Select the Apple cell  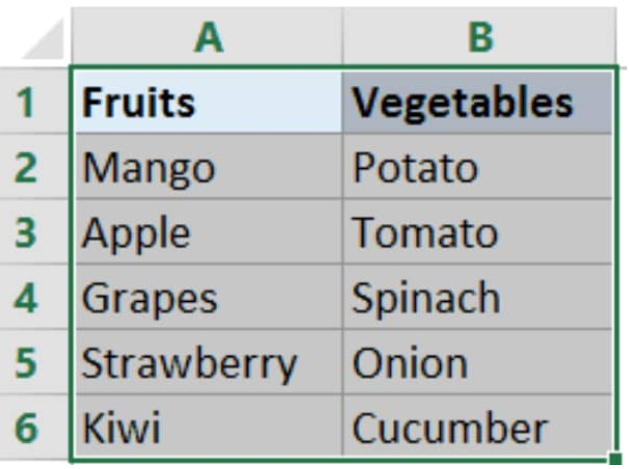pyautogui.click(x=208, y=231)
